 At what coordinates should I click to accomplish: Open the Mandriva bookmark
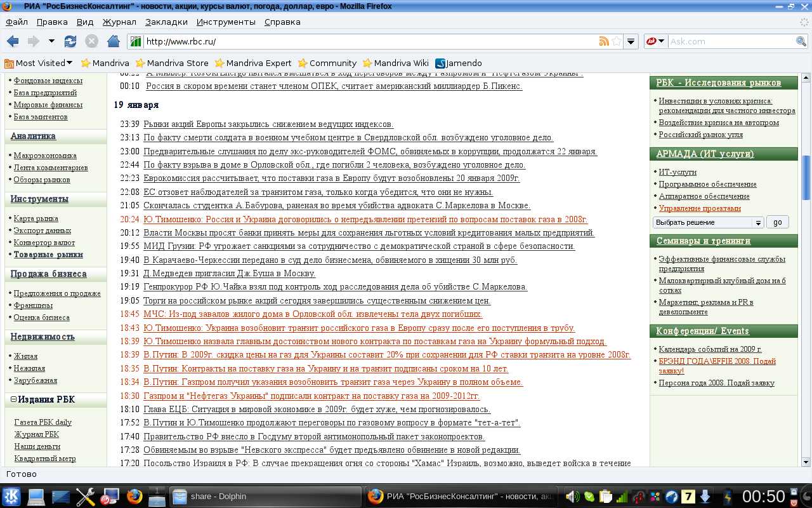[x=105, y=63]
